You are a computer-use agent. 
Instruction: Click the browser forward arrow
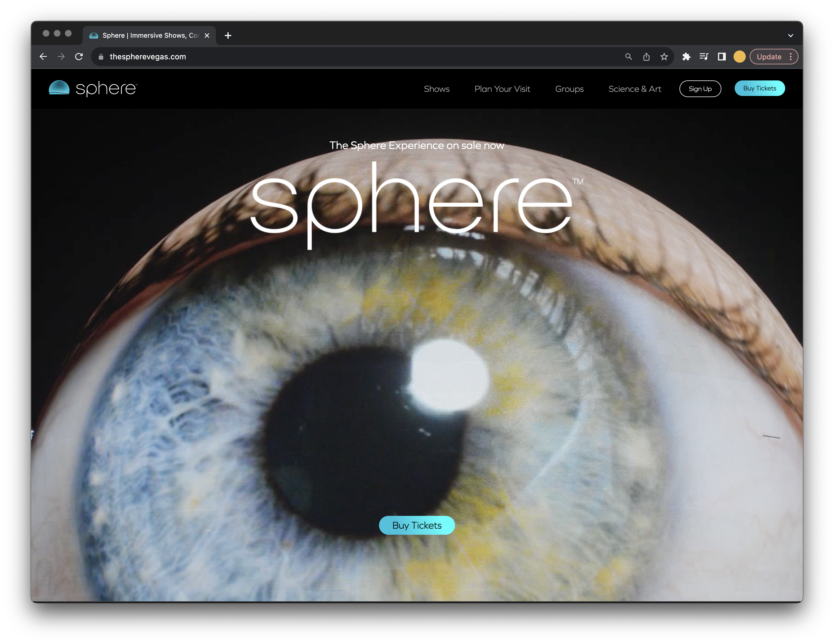click(61, 57)
